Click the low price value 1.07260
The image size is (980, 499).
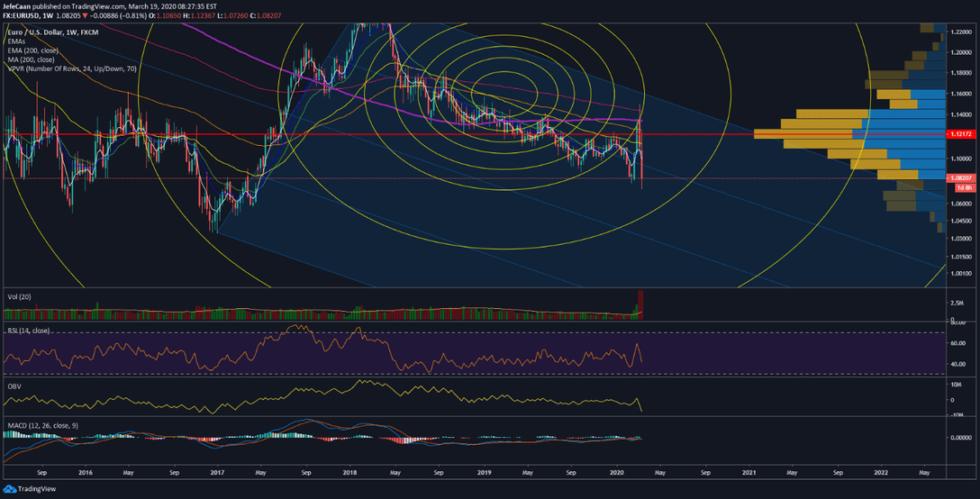[235, 15]
